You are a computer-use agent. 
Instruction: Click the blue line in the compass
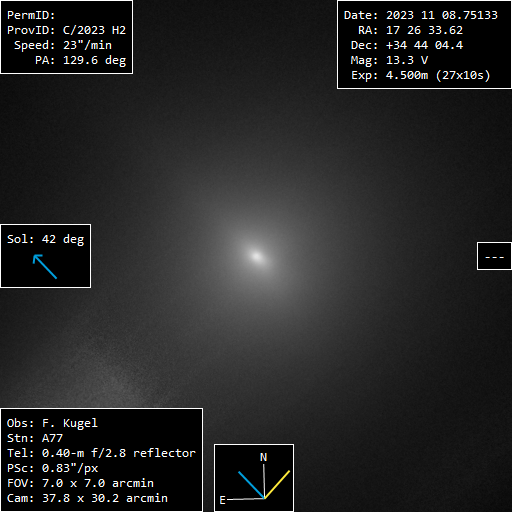point(251,485)
